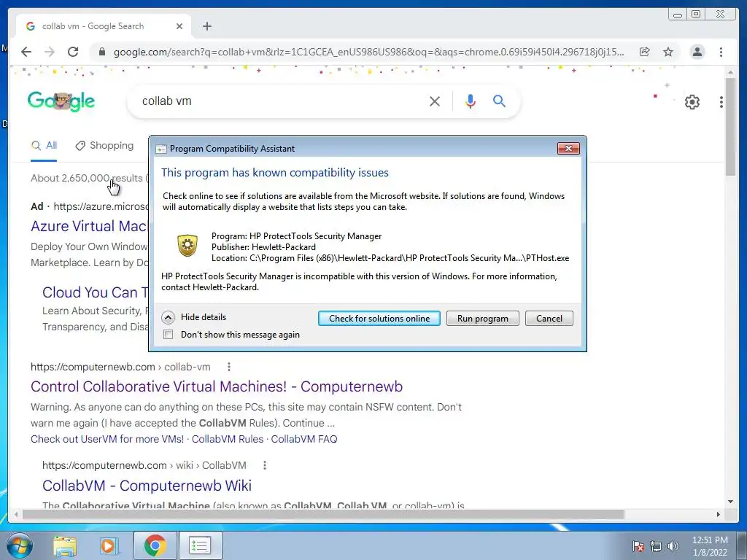View site info via lock icon
This screenshot has height=560, width=747.
[101, 52]
